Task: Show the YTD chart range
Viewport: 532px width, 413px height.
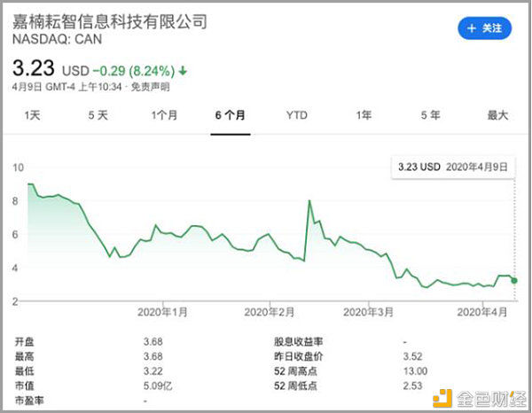Action: click(297, 115)
